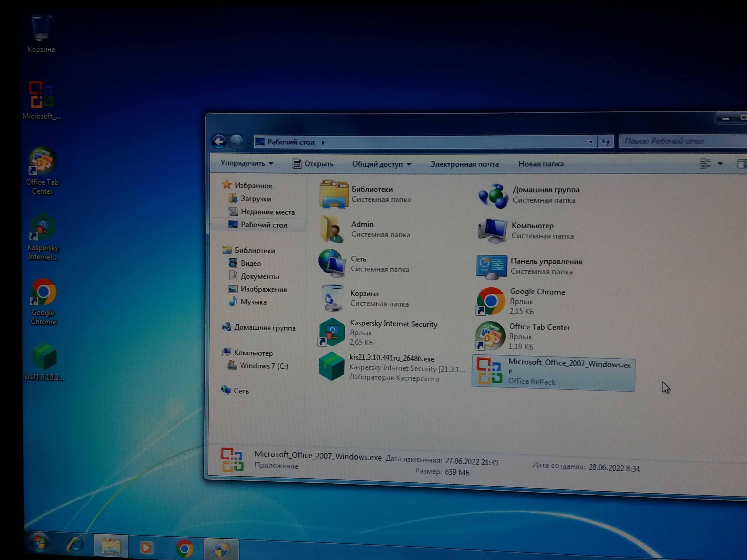Select 'Избранное' in navigation pane
The width and height of the screenshot is (747, 560).
coord(248,185)
